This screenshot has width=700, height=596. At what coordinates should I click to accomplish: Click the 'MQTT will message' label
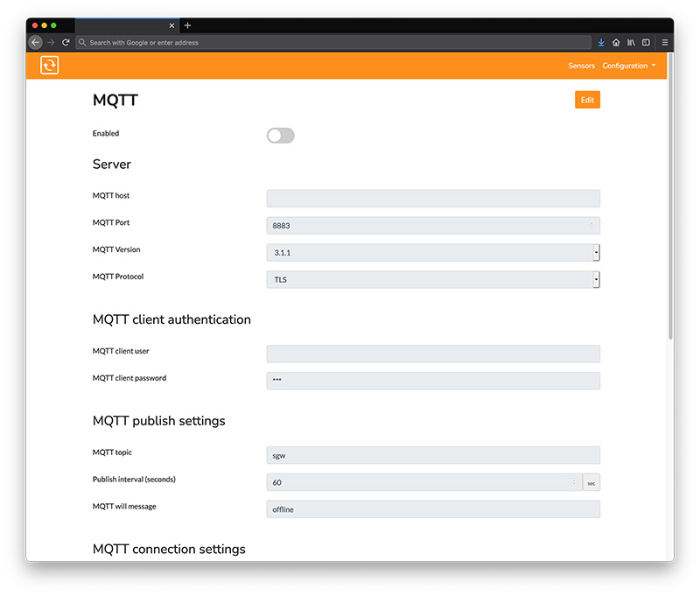tap(124, 506)
